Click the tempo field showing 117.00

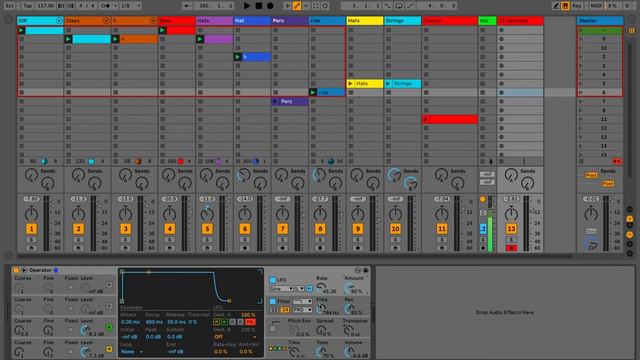click(x=46, y=6)
